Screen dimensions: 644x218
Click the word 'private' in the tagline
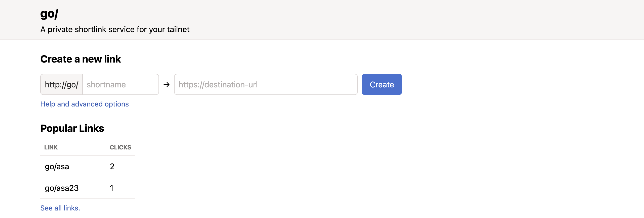60,30
